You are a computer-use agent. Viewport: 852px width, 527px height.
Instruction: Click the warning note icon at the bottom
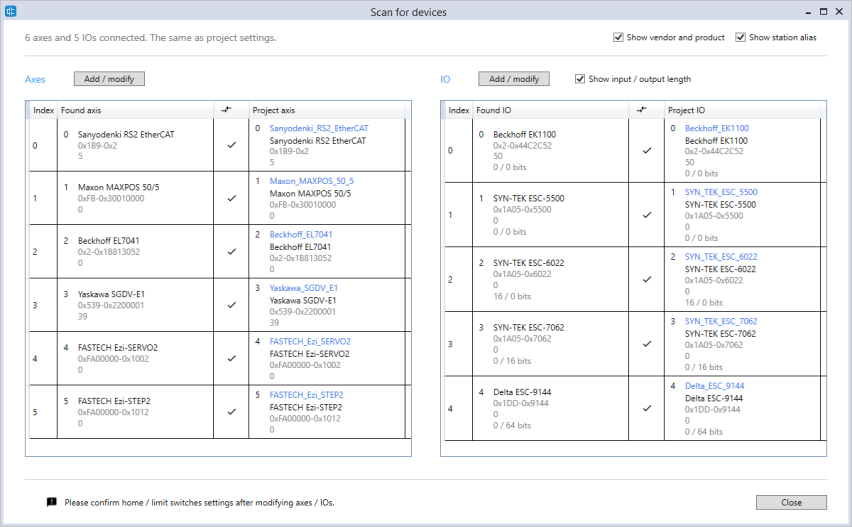point(52,502)
